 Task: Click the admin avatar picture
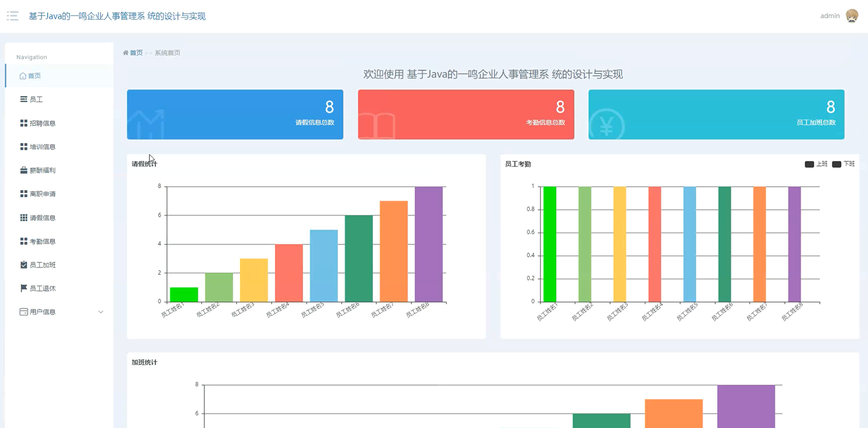click(x=852, y=16)
